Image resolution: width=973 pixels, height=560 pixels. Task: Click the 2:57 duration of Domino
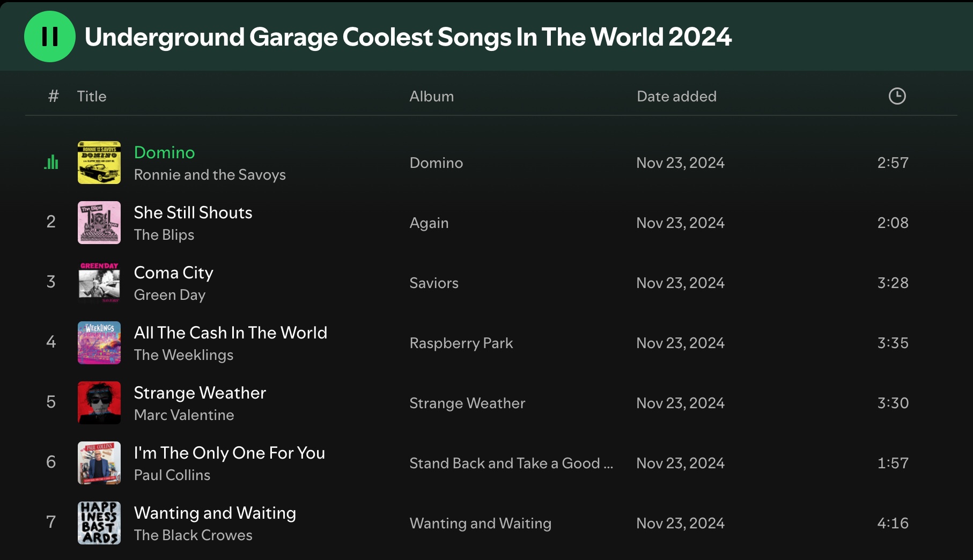893,163
